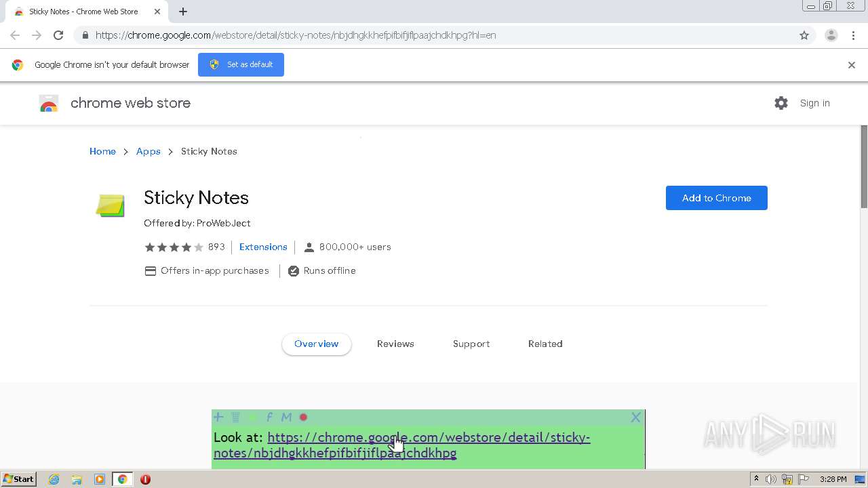Click the Action Center flag tray icon
The image size is (868, 488).
pyautogui.click(x=803, y=479)
